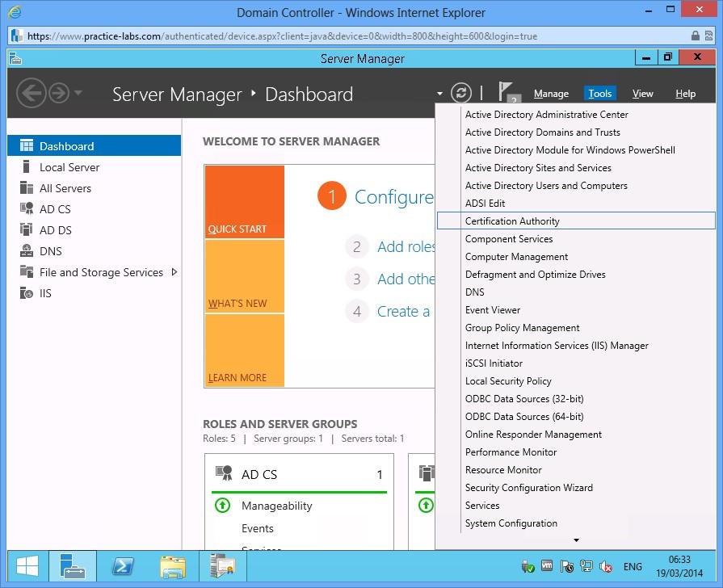The image size is (723, 588).
Task: Click the Windows Start button
Action: [27, 566]
